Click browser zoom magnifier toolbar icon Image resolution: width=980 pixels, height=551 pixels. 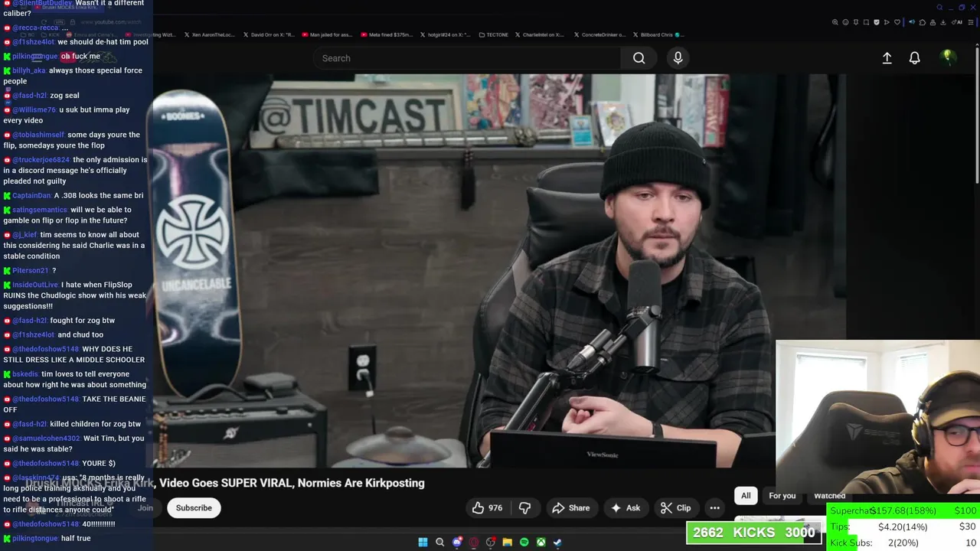[835, 22]
